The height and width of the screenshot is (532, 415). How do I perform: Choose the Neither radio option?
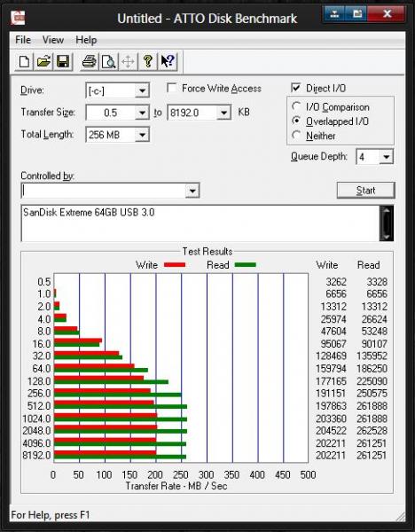pos(296,135)
